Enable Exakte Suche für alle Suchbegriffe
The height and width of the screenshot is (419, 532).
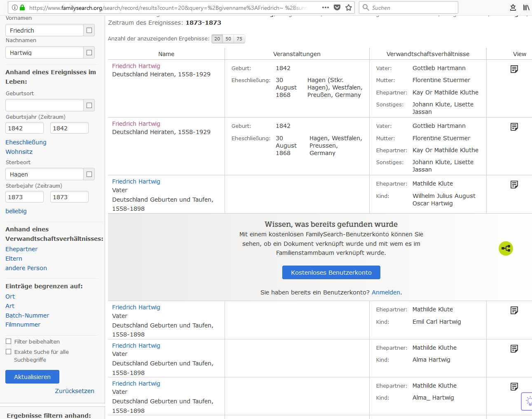tap(8, 352)
